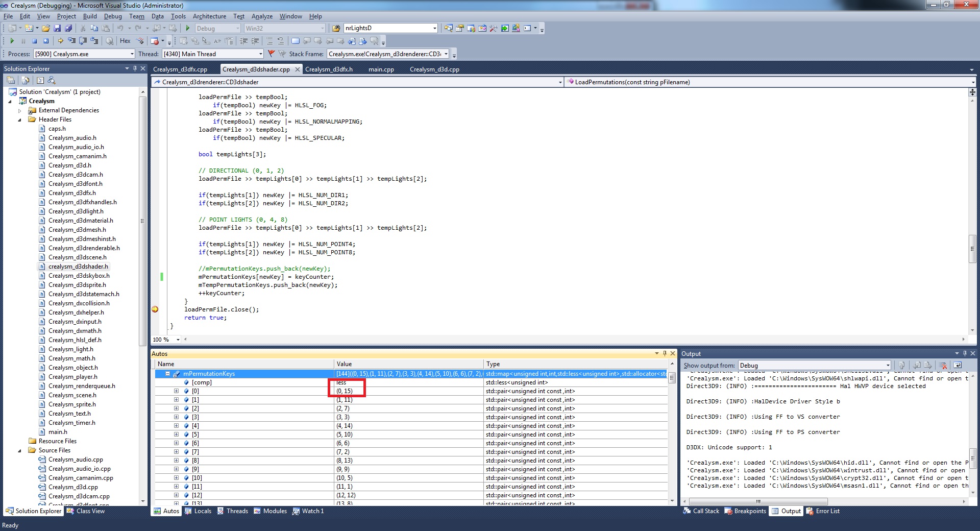Stop debugging with the Stop button
The width and height of the screenshot is (980, 531).
[34, 41]
